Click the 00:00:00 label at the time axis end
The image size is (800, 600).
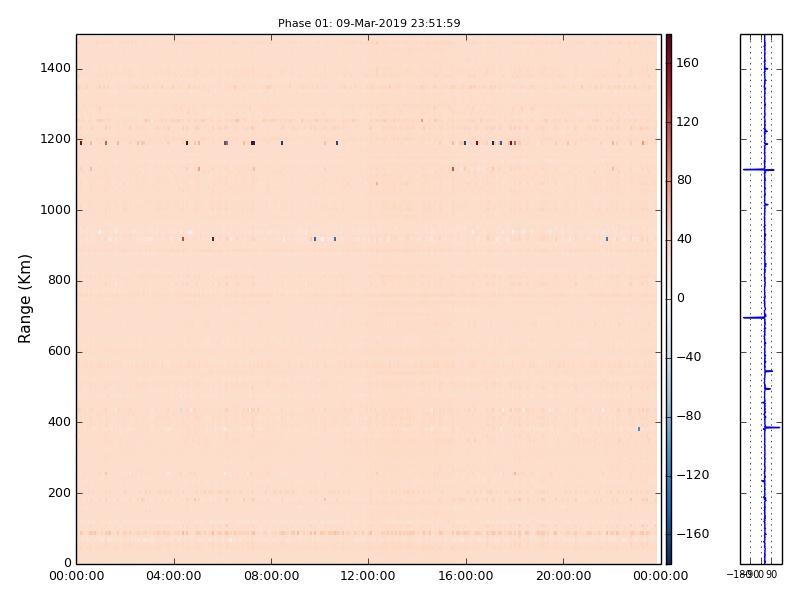(661, 576)
